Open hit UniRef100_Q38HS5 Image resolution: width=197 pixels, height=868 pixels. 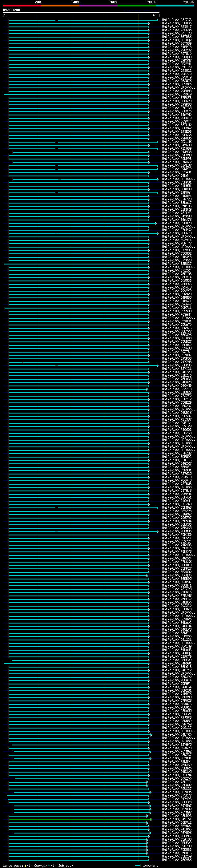click(x=177, y=23)
